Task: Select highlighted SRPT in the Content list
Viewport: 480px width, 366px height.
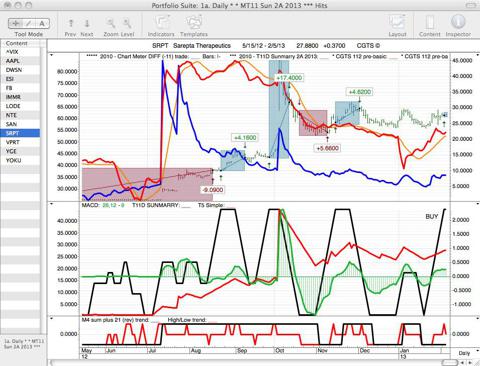Action: pyautogui.click(x=20, y=133)
